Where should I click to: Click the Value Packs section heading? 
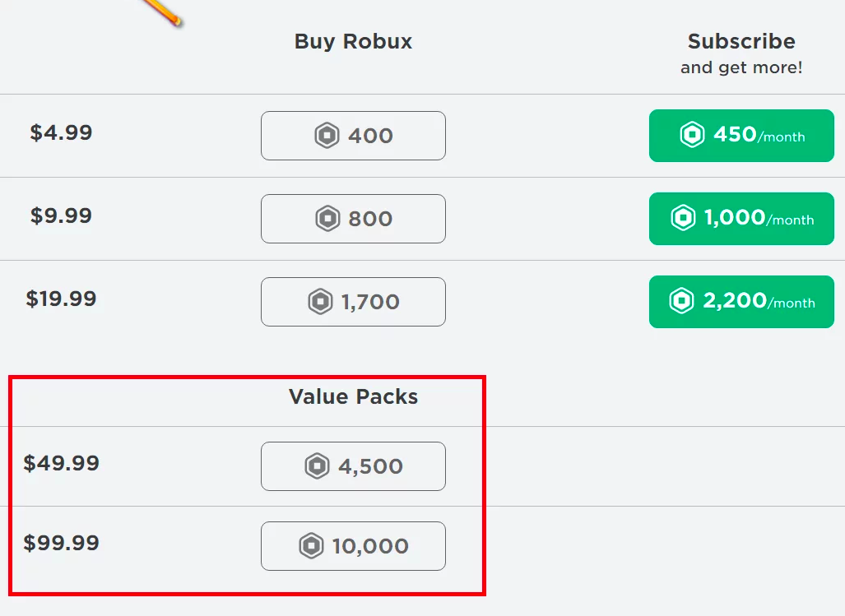(353, 396)
